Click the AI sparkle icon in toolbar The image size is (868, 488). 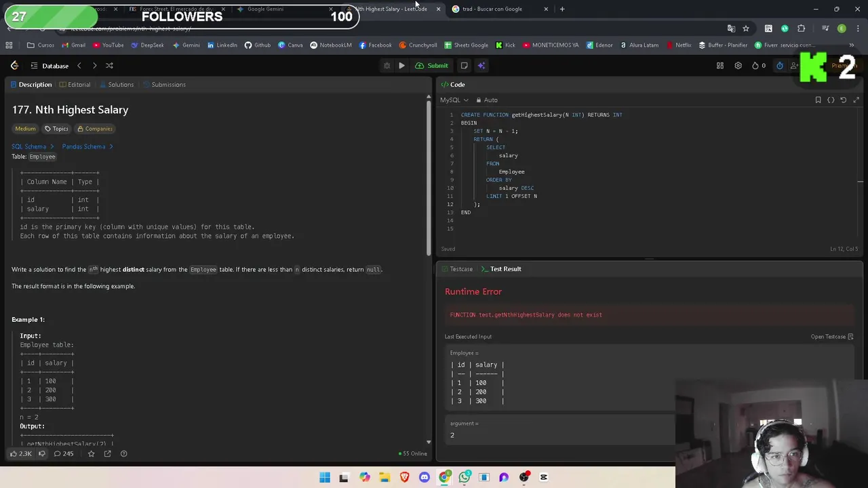coord(481,66)
